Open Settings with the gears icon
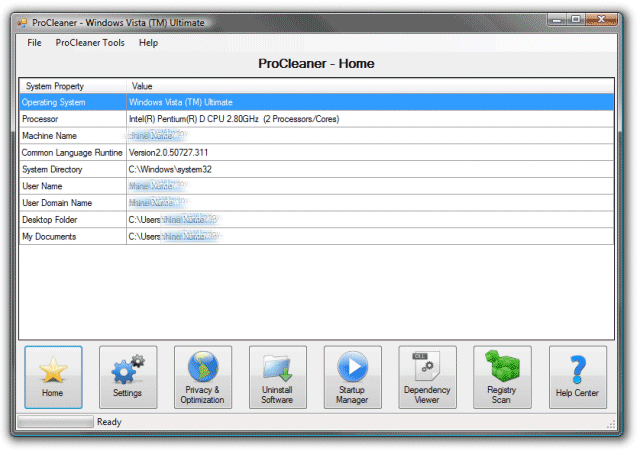This screenshot has height=451, width=640. [128, 377]
